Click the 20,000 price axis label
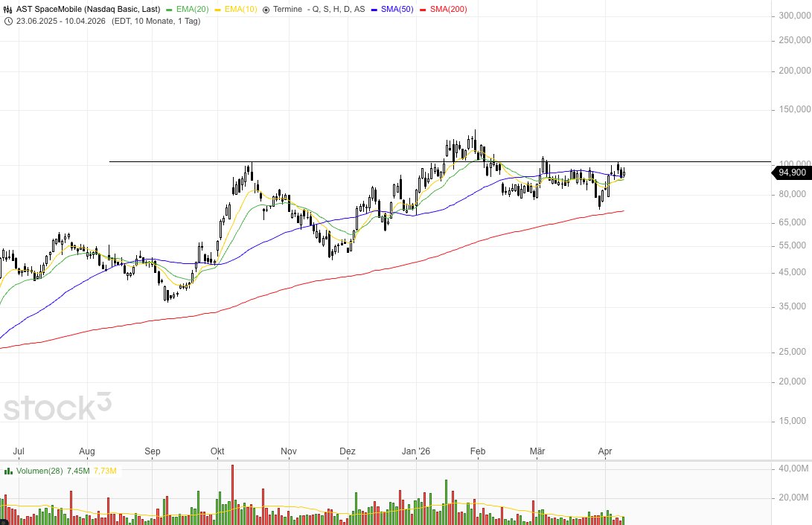812x525 pixels. coord(793,381)
